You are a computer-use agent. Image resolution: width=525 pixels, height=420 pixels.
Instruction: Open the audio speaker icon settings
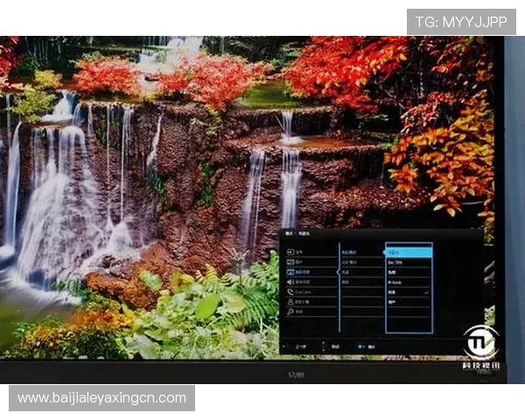coord(290,282)
